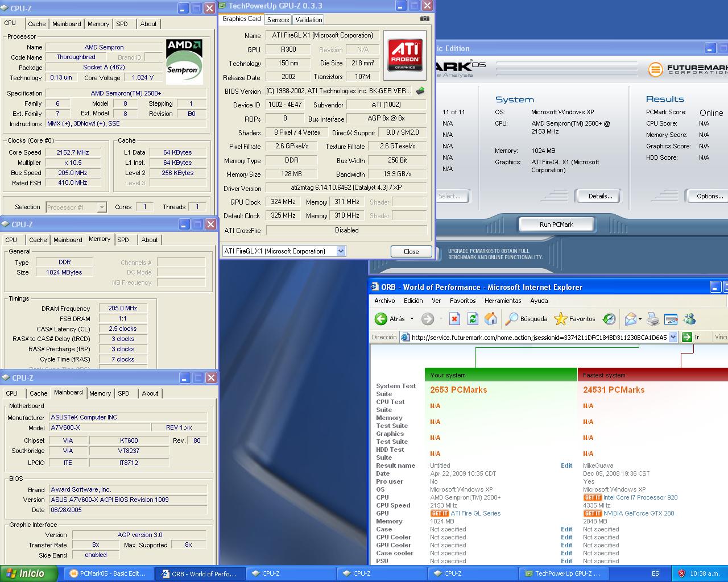Open the Favoritos star button
The height and width of the screenshot is (582, 728).
click(x=575, y=319)
